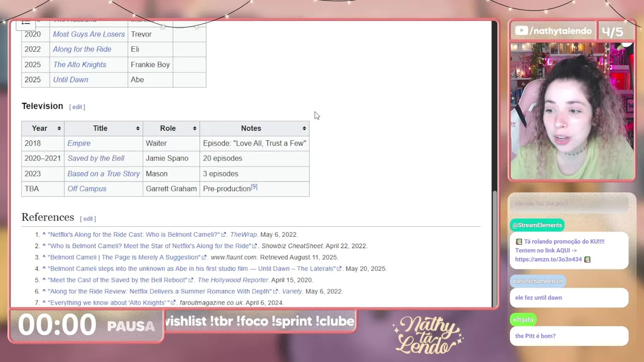
Task: Jump back from reference 5 caret
Action: tap(44, 280)
